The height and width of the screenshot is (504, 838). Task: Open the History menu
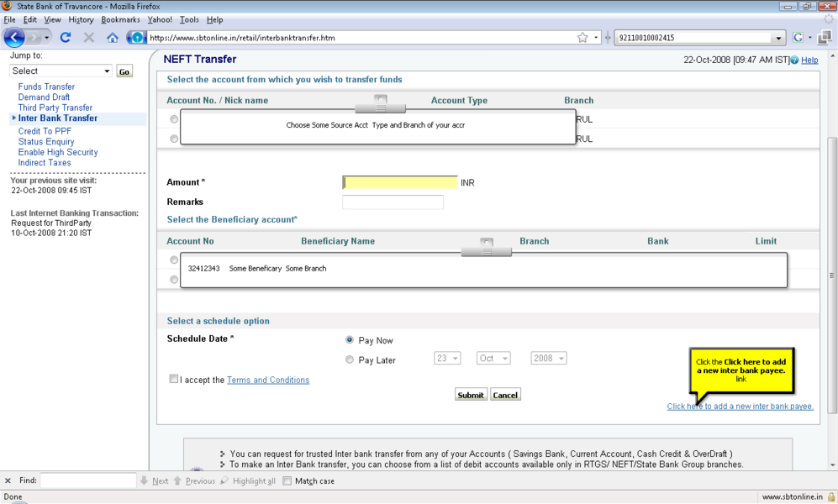[81, 19]
